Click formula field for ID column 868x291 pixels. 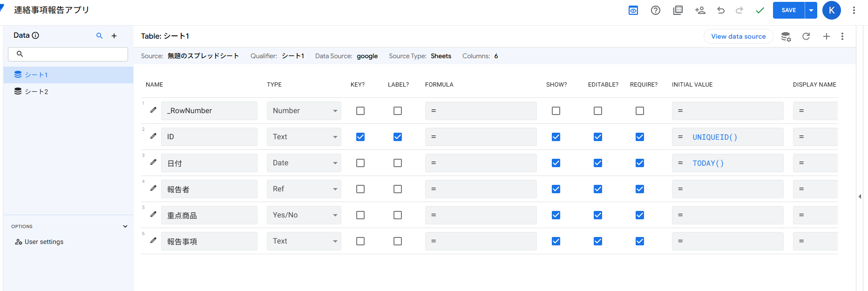[x=481, y=137]
